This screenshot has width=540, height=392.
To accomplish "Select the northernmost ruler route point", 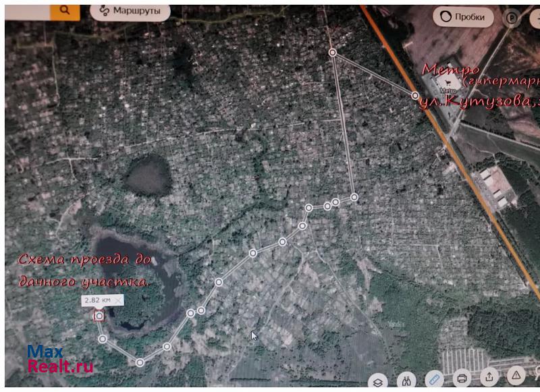I will 333,52.
